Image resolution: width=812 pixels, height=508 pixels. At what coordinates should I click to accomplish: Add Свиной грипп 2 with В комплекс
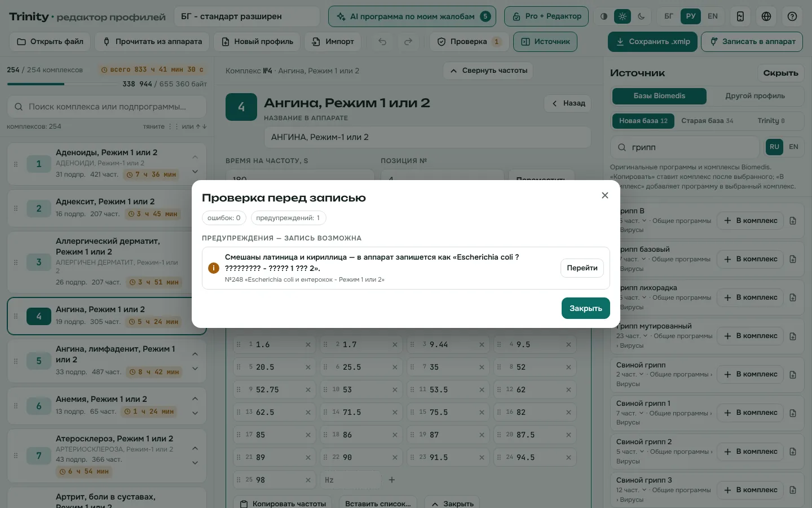coord(751,452)
